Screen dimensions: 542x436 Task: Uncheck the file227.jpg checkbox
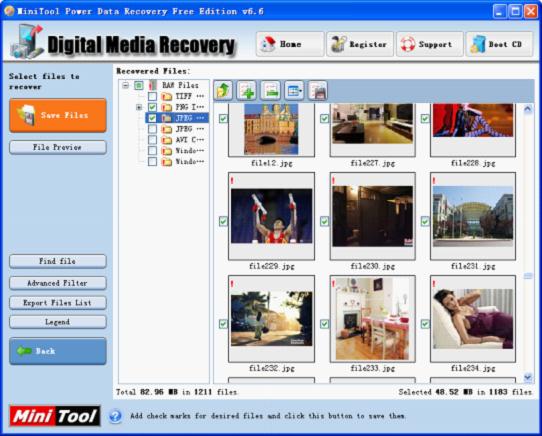pos(324,119)
